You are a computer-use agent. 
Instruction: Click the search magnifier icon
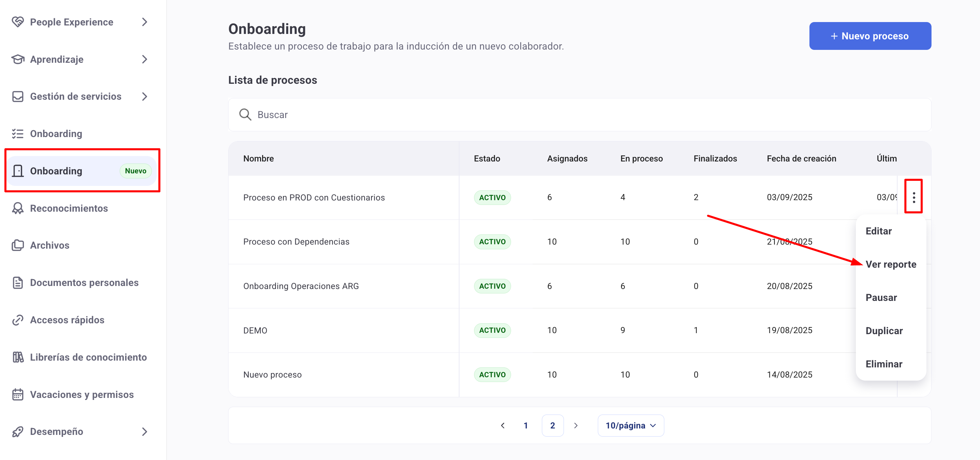pos(245,115)
